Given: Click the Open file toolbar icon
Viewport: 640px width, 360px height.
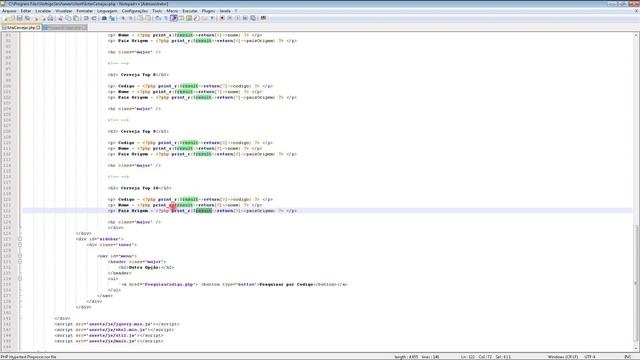Looking at the screenshot, I should pos(12,18).
